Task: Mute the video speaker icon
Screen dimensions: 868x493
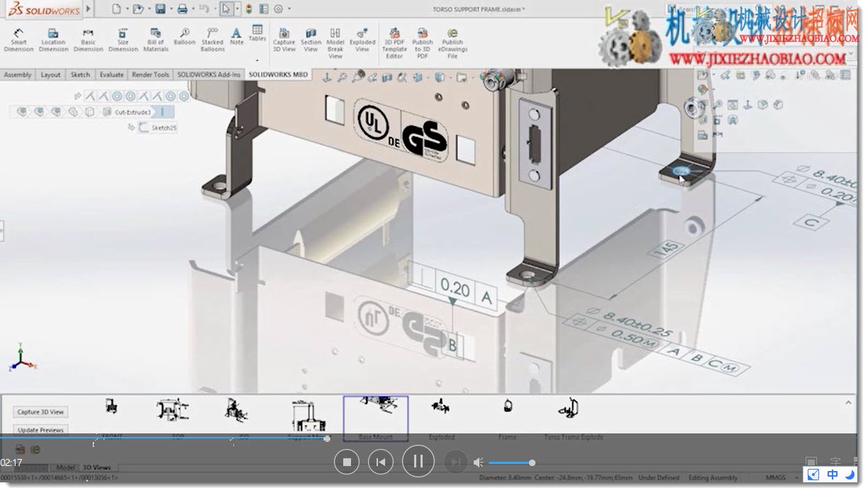Action: tap(479, 462)
